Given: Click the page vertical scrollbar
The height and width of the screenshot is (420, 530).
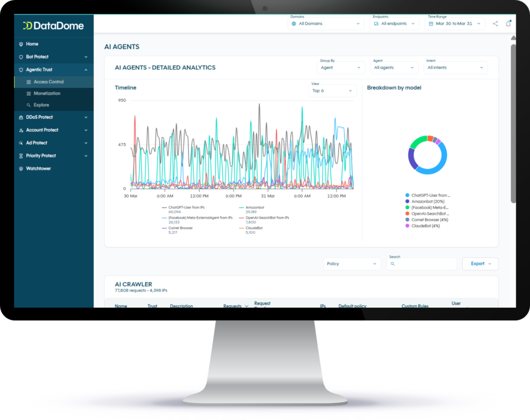Looking at the screenshot, I should click(x=513, y=123).
